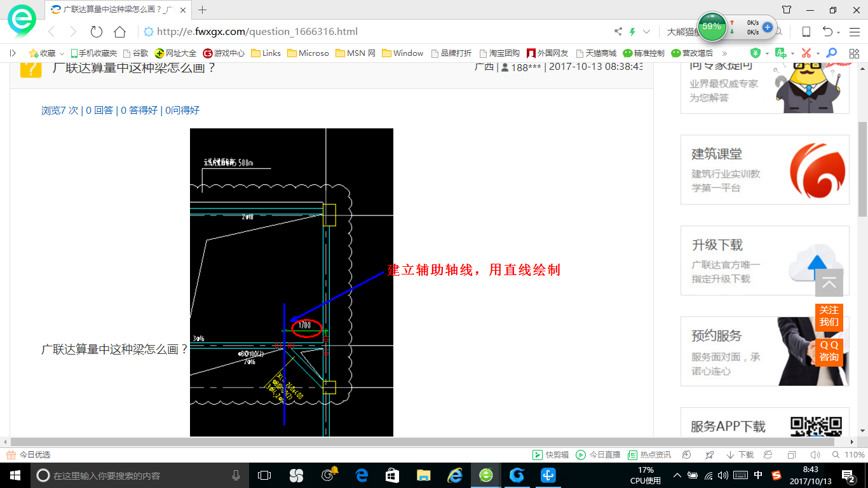Open the dropdown next to the scissors icon
This screenshot has width=868, height=488.
pyautogui.click(x=818, y=53)
